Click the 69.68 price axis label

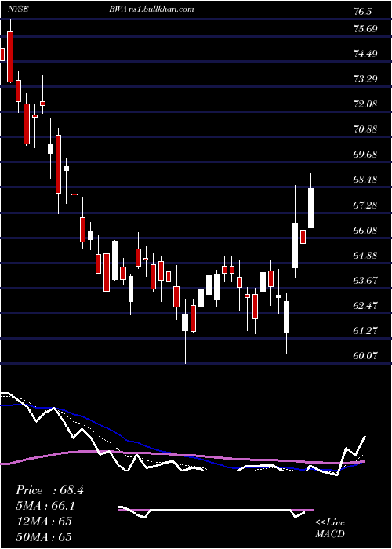365,155
